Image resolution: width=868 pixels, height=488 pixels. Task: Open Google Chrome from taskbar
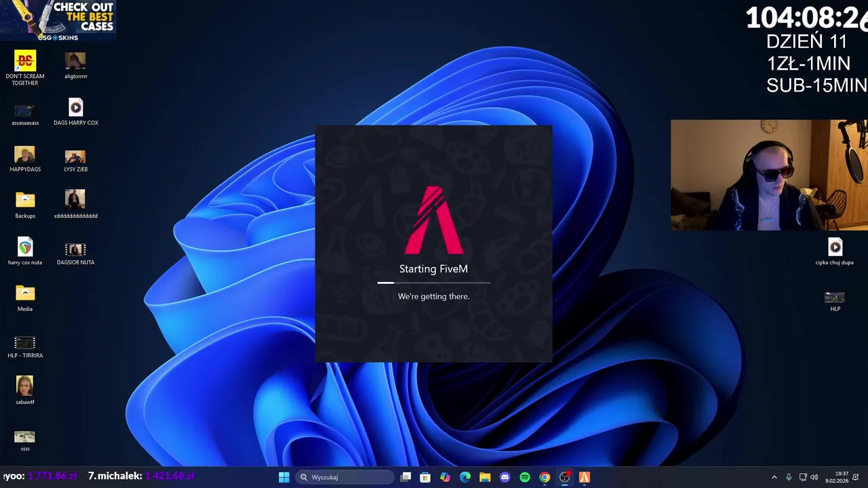545,477
